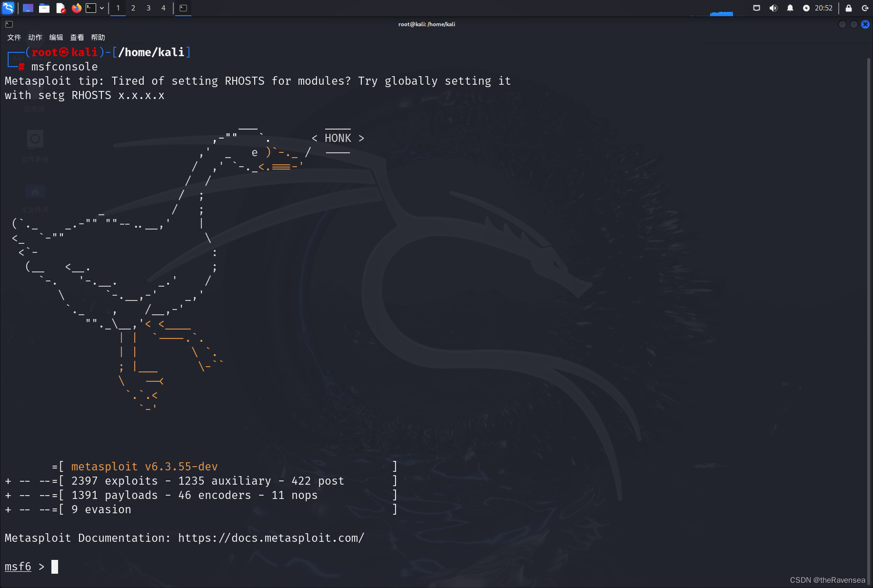Launch the file manager from the panel
Viewport: 873px width, 588px height.
44,8
